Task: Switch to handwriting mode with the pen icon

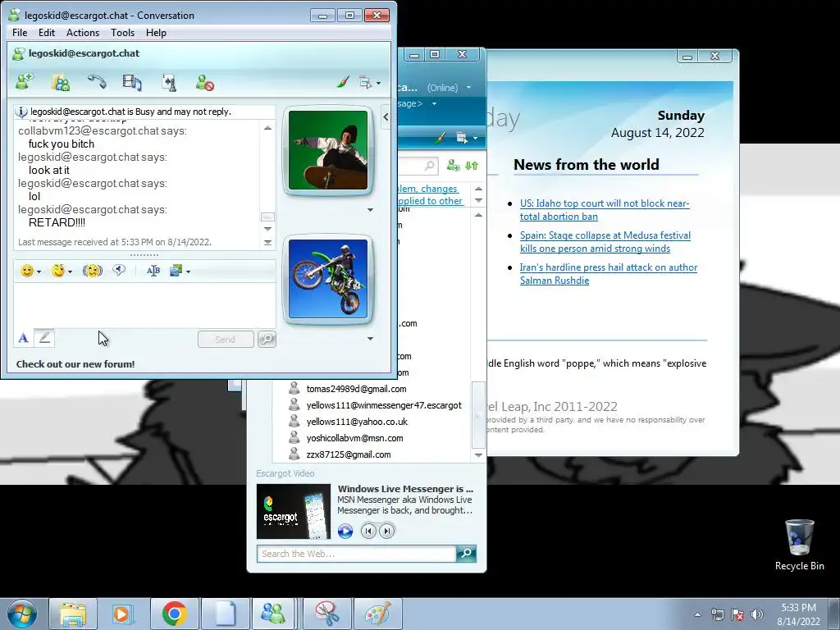Action: point(44,337)
